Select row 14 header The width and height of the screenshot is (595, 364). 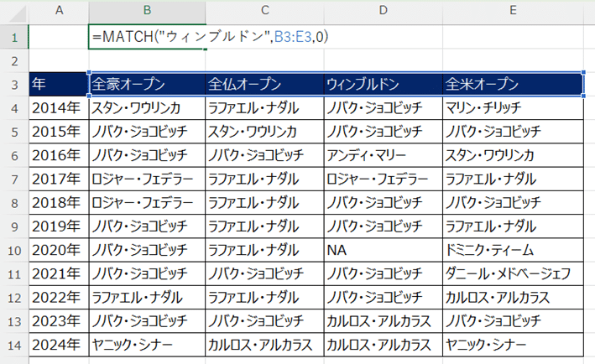14,345
